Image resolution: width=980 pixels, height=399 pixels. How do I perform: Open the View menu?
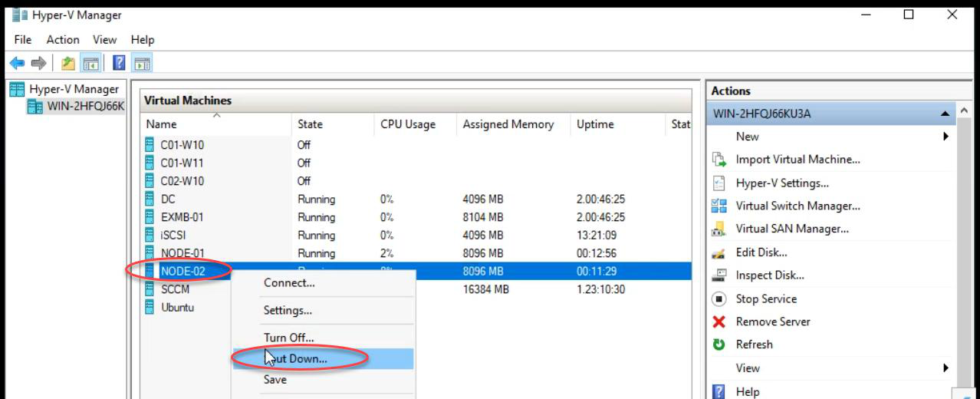[105, 39]
